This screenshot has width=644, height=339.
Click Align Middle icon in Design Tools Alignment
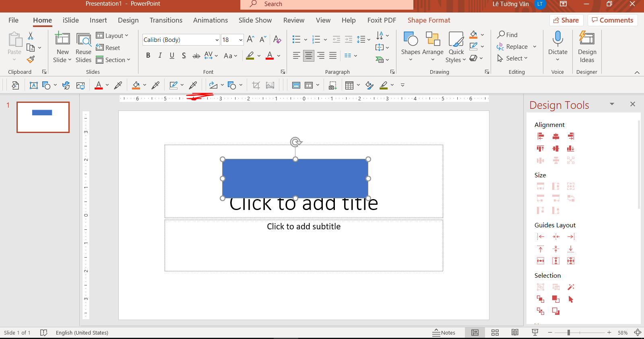click(556, 148)
